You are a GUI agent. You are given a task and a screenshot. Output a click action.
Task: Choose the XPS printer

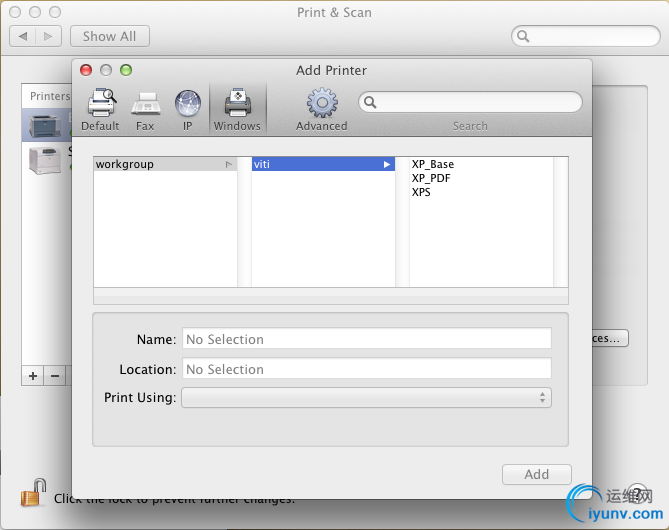[421, 192]
